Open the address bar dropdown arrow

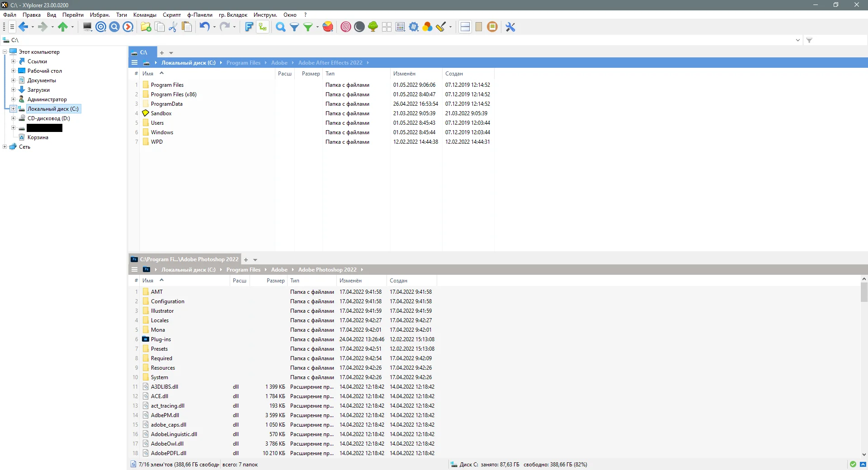tap(798, 40)
